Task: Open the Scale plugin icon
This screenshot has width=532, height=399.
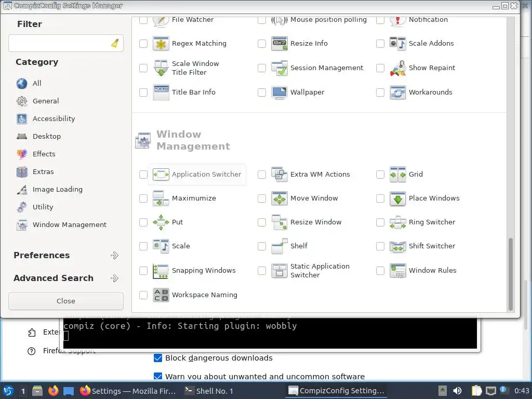Action: tap(161, 246)
